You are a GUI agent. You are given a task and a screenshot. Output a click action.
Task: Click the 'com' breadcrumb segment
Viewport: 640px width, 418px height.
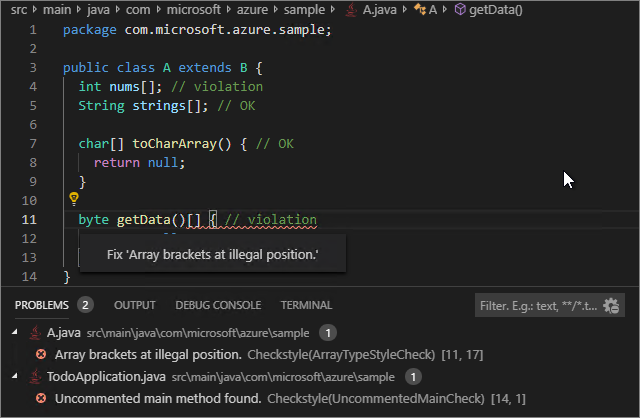tap(138, 9)
